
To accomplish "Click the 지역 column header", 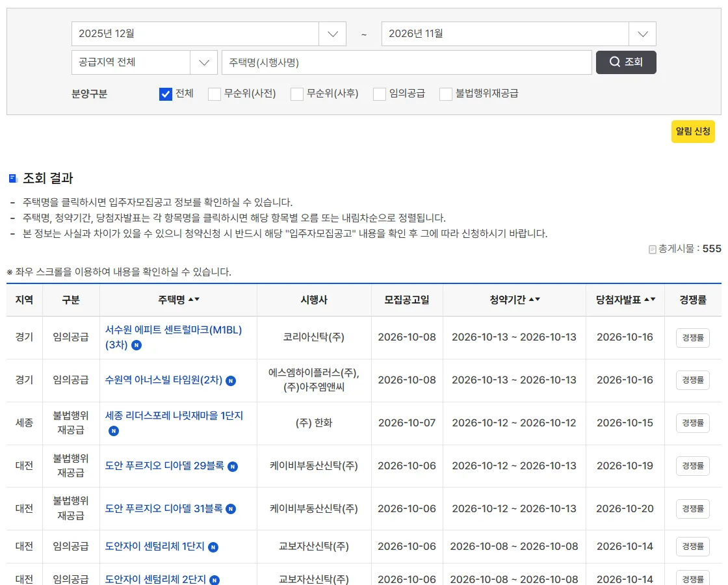I will [24, 300].
